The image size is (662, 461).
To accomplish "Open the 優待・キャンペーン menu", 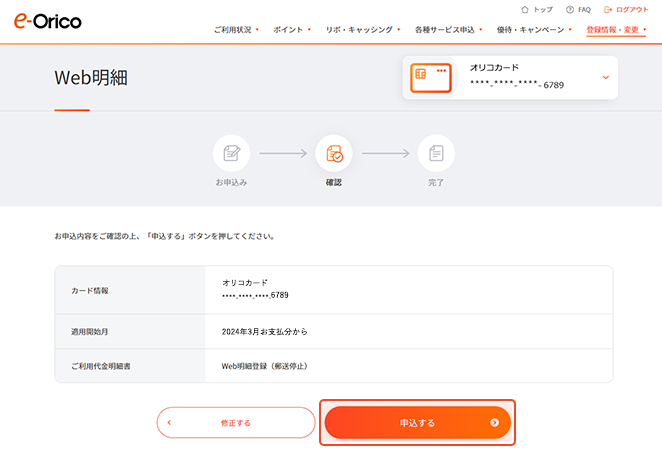I will coord(534,30).
